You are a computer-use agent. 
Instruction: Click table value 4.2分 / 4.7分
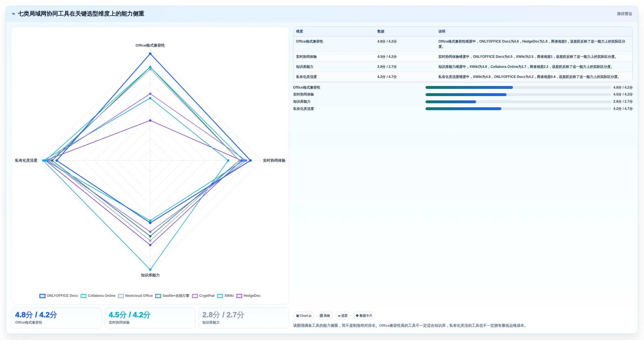pyautogui.click(x=387, y=77)
